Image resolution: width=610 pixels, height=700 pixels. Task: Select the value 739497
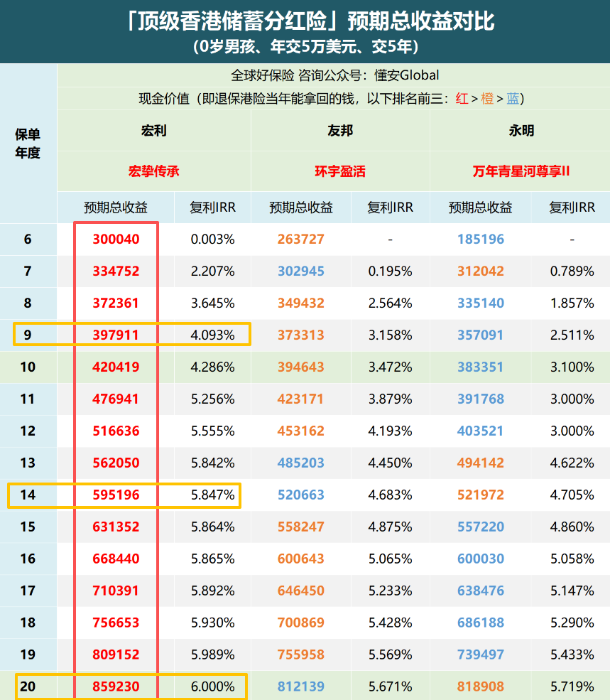click(x=481, y=655)
